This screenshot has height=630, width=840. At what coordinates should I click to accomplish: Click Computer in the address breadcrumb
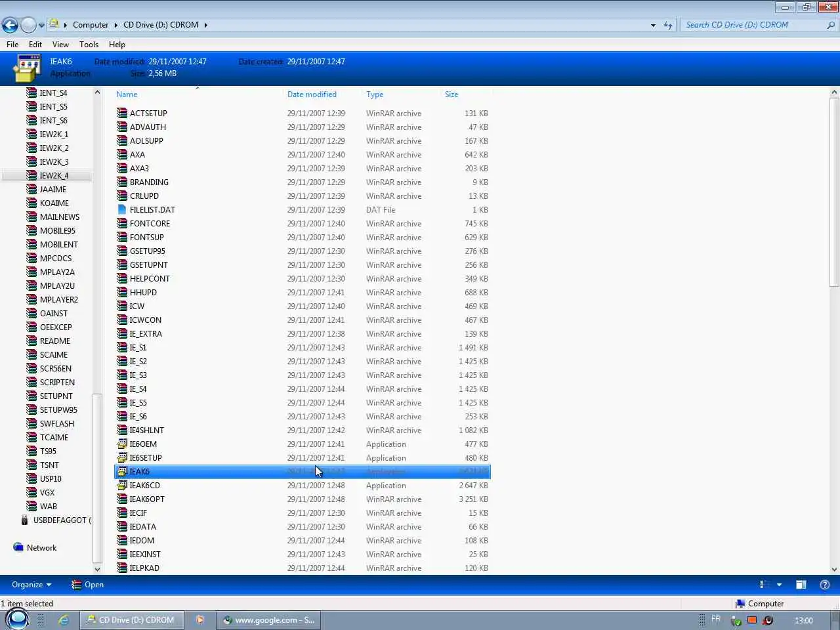(91, 25)
